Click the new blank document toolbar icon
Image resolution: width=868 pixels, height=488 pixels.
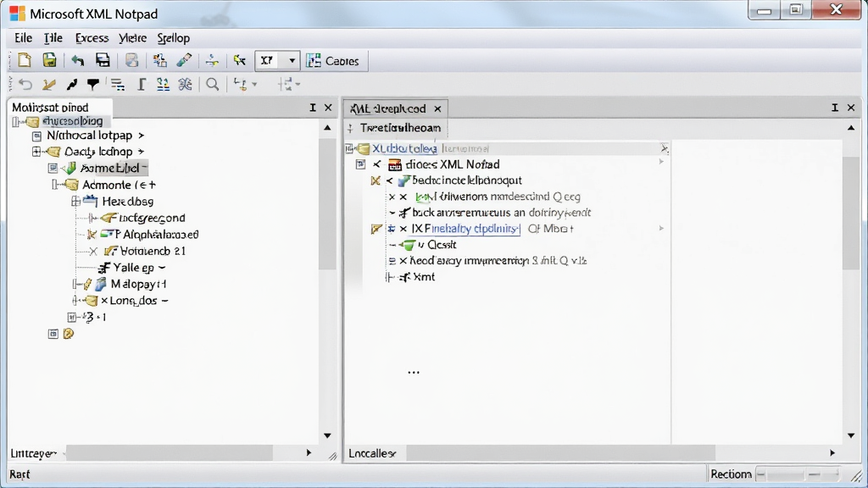[x=25, y=60]
